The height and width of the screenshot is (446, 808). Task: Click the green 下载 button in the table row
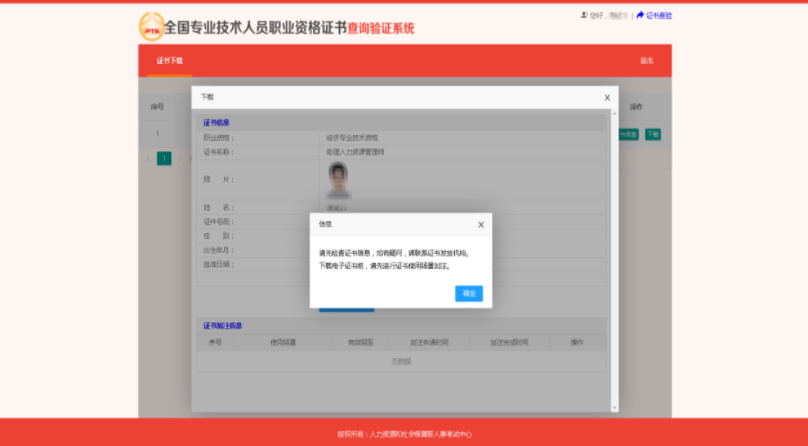pos(652,134)
